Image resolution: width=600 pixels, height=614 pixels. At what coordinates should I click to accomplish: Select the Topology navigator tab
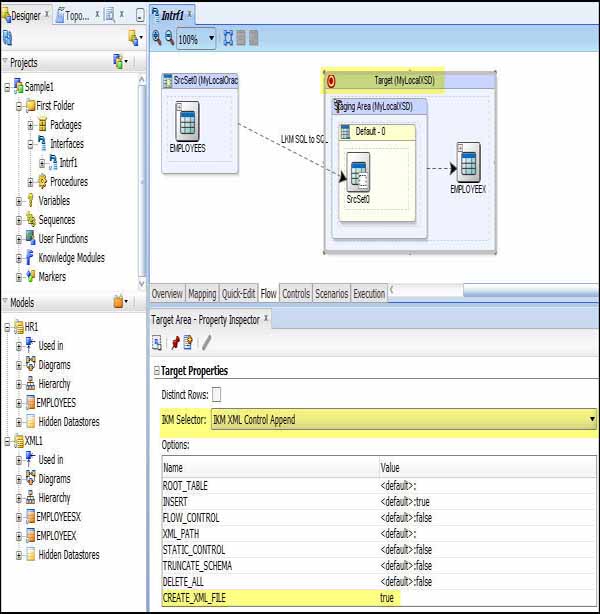(x=73, y=15)
